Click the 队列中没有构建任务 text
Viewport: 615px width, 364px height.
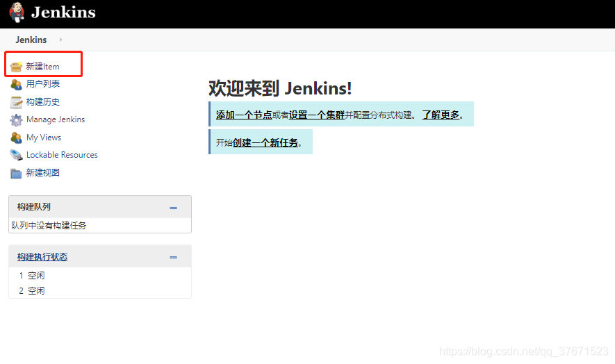click(x=49, y=226)
